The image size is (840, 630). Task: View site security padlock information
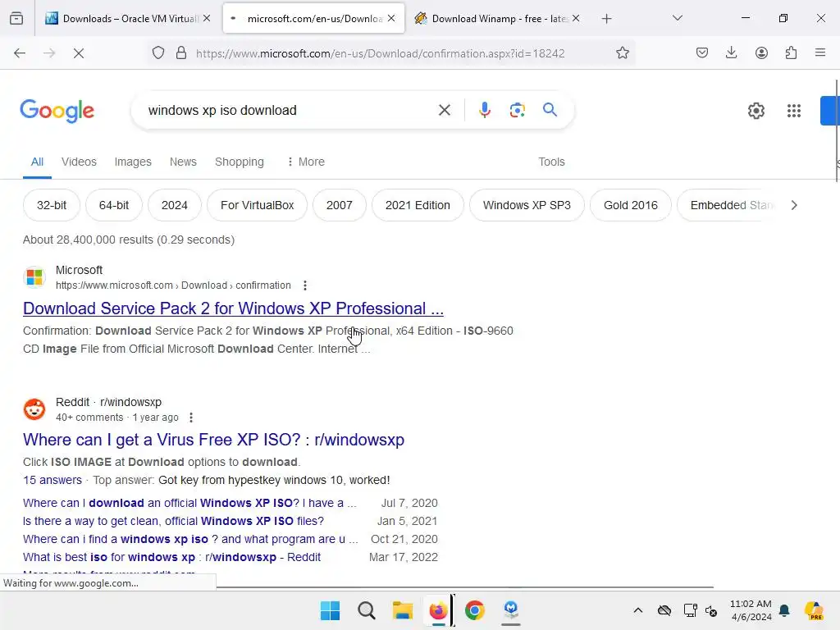click(x=181, y=53)
